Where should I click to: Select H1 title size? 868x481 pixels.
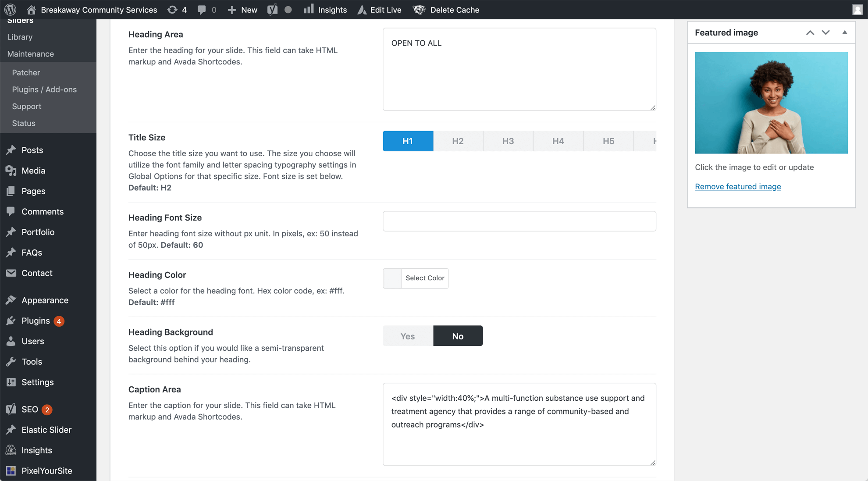[408, 141]
